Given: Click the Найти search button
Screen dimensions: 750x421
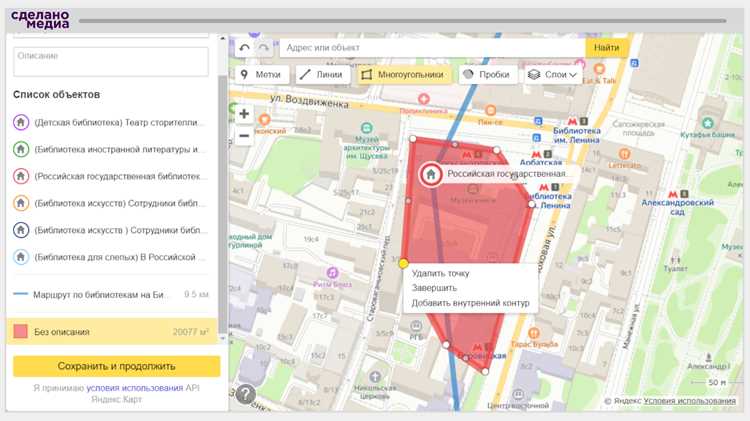Looking at the screenshot, I should [x=607, y=47].
